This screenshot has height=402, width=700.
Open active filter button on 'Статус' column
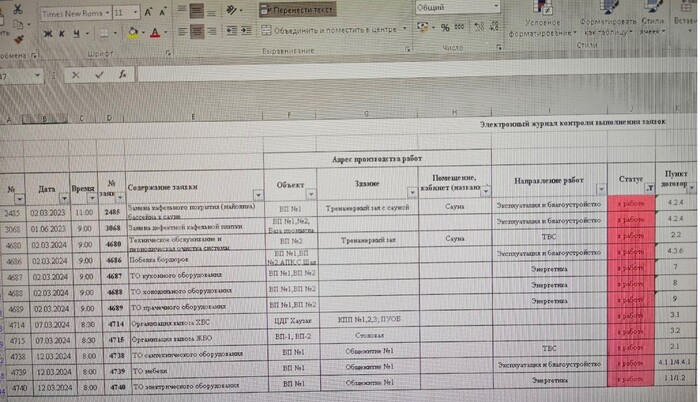point(650,188)
